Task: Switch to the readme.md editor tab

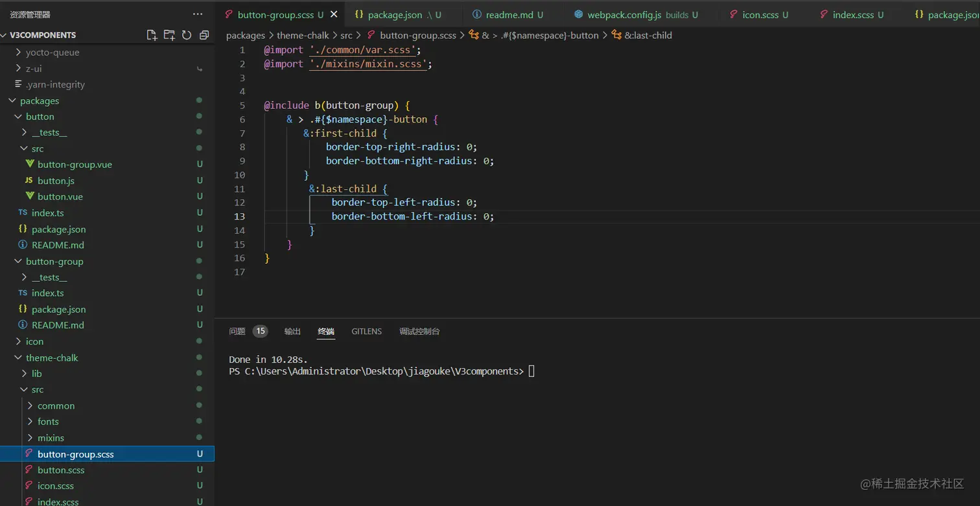Action: tap(509, 14)
